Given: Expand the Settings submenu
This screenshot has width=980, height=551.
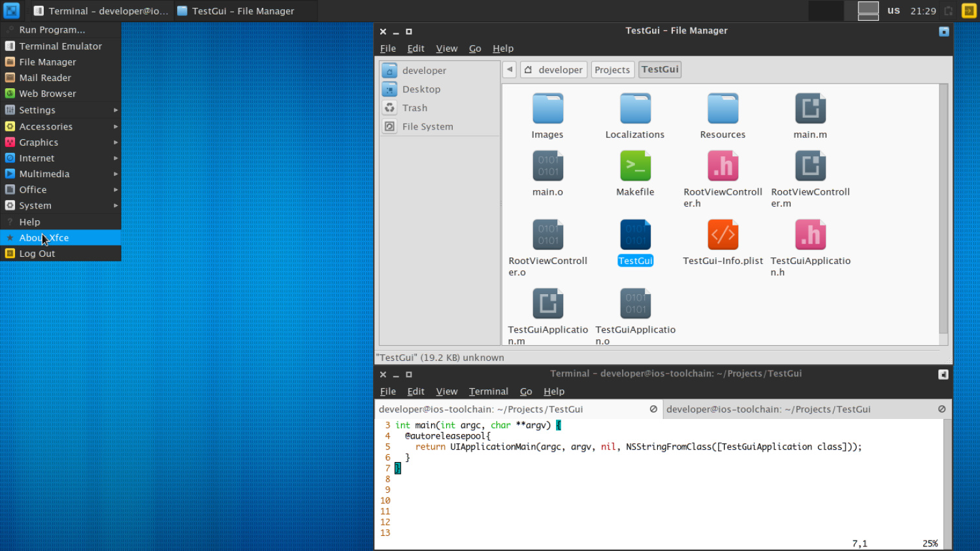Looking at the screenshot, I should [x=61, y=110].
